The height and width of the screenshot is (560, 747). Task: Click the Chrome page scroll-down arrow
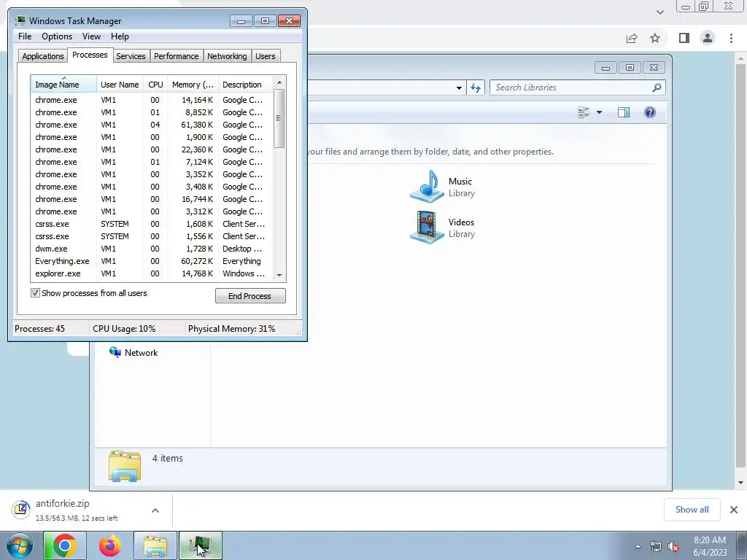(741, 483)
